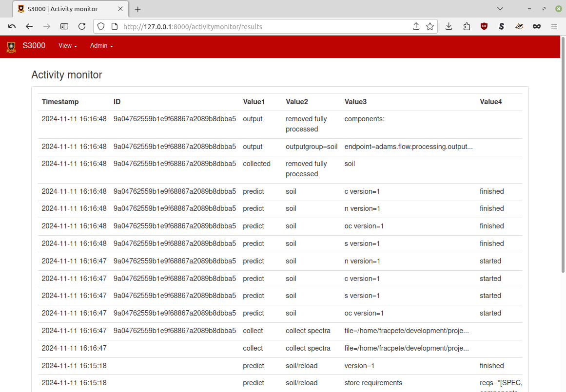Click the 'outputgroup=soil' cell
The width and height of the screenshot is (566, 392).
point(312,147)
